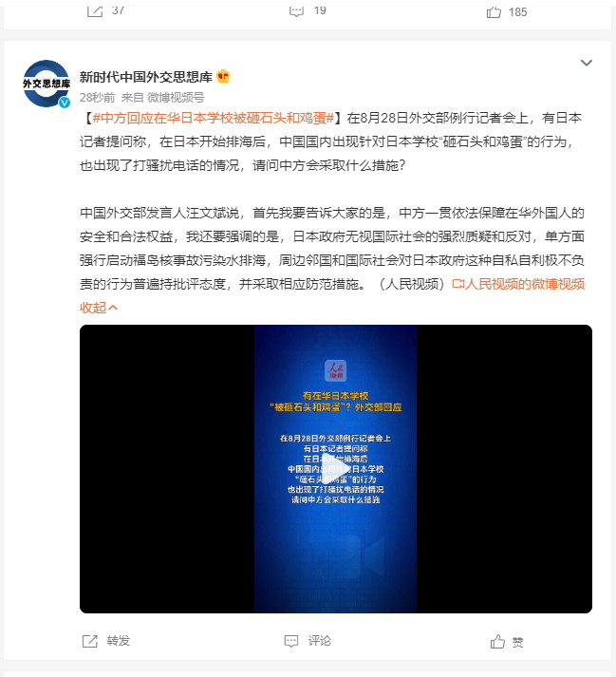Collapse the post text with 收起
The image size is (616, 677).
click(x=99, y=308)
